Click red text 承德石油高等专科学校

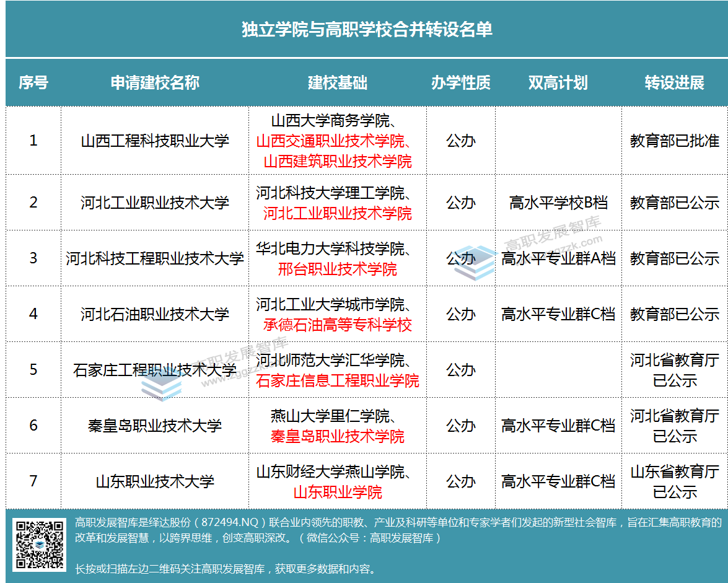tap(338, 325)
